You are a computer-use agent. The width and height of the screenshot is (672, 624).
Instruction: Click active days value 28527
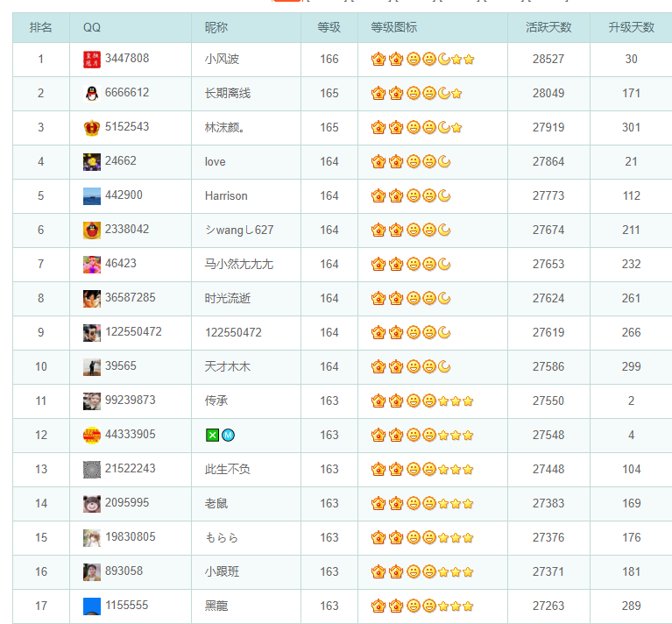coord(548,59)
